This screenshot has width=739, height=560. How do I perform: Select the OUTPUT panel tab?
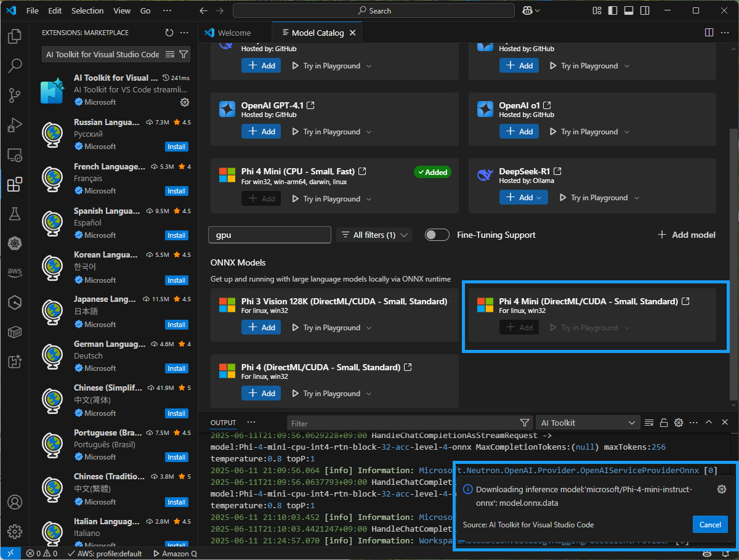click(223, 423)
